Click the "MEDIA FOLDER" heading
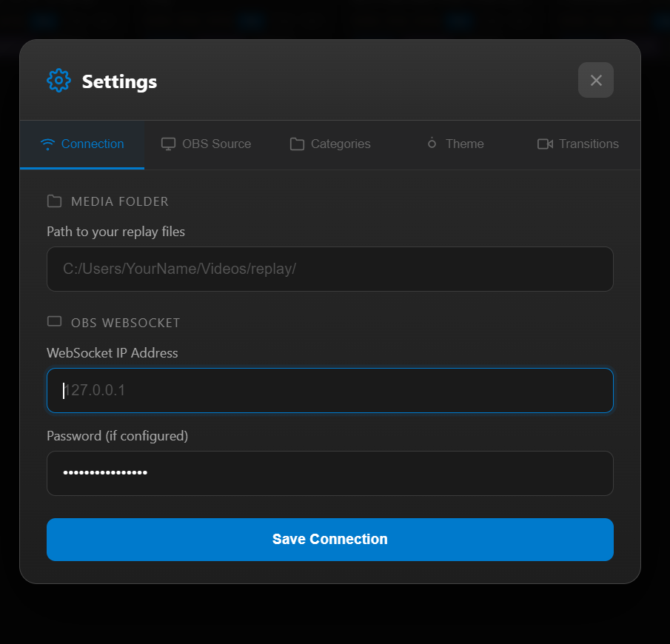 click(x=120, y=201)
